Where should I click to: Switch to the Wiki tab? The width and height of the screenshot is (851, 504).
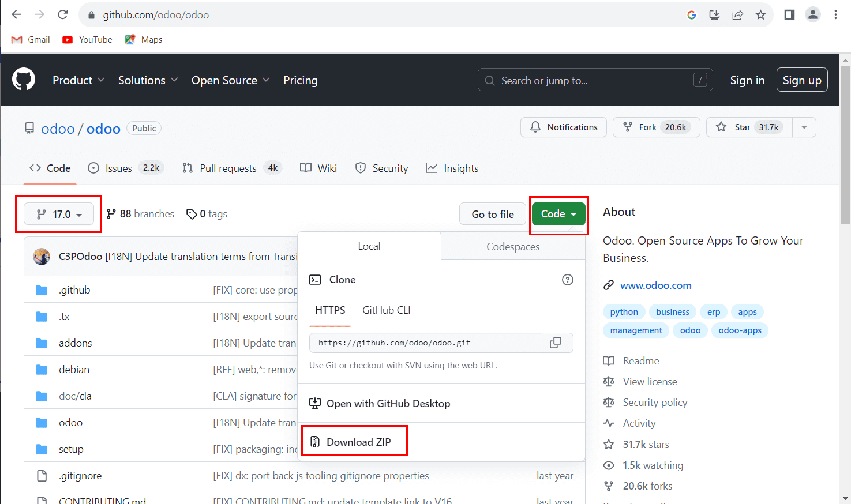pyautogui.click(x=318, y=168)
